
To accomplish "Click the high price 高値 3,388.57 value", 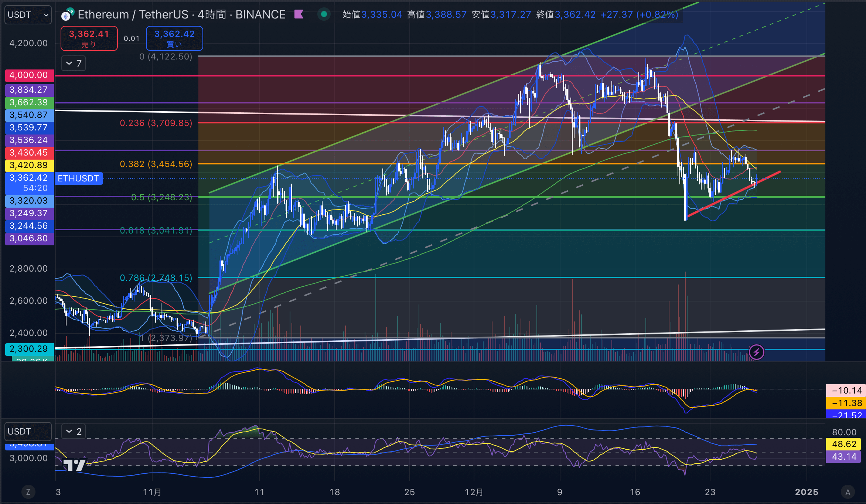I will click(446, 14).
